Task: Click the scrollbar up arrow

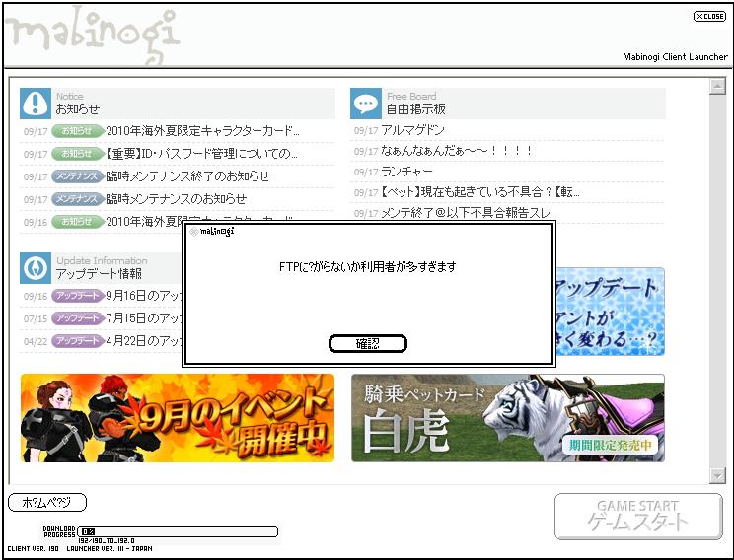Action: [717, 86]
